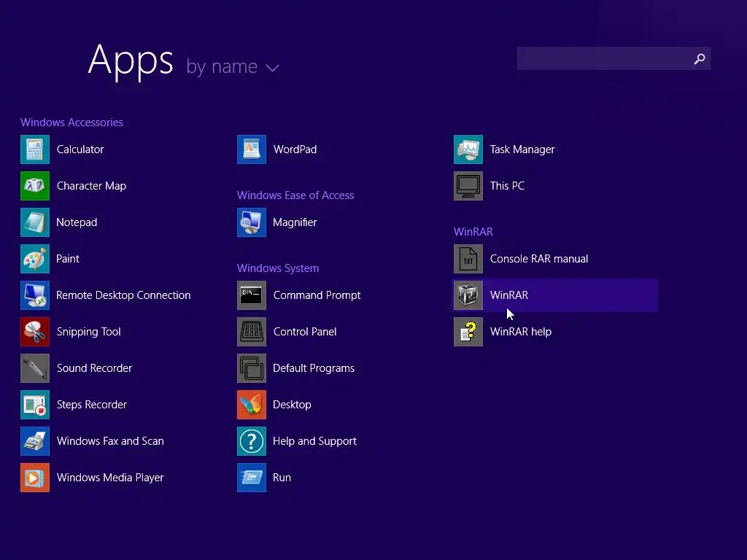Click the 'Steps Recorder' label

[91, 405]
